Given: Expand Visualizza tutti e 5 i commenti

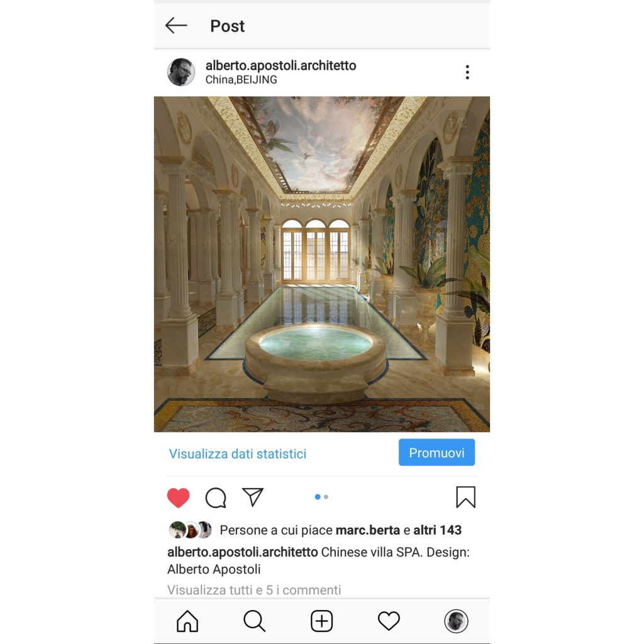Looking at the screenshot, I should [x=254, y=590].
